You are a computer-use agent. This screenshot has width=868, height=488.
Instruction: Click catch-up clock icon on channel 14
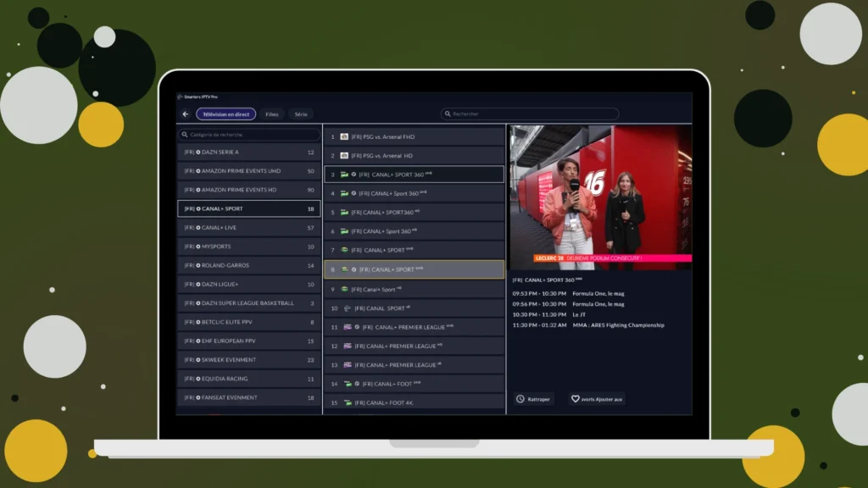[x=357, y=384]
